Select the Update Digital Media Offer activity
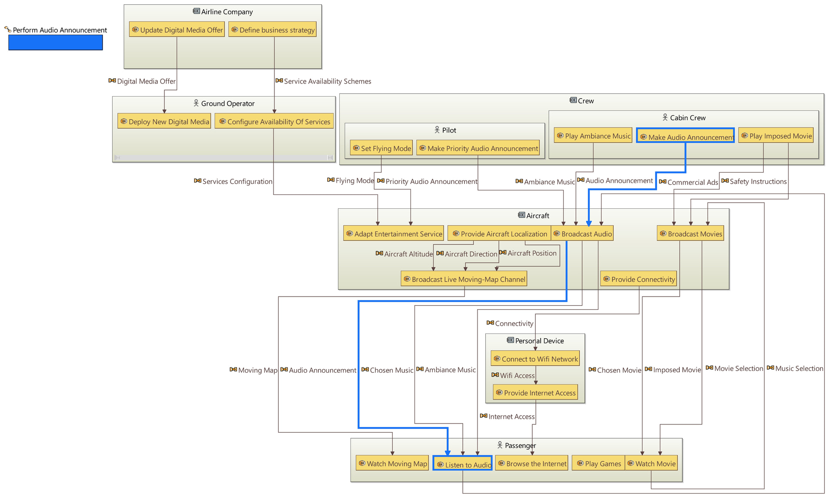835x504 pixels. tap(177, 30)
